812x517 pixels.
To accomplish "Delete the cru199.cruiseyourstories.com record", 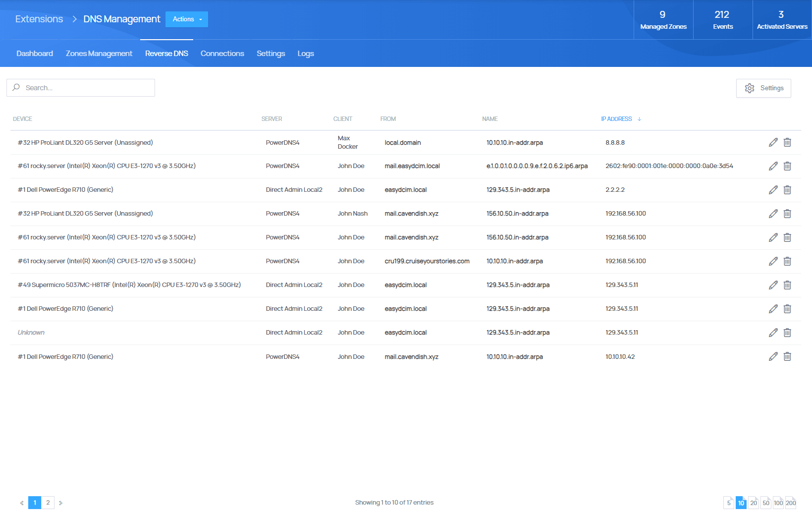I will (787, 261).
